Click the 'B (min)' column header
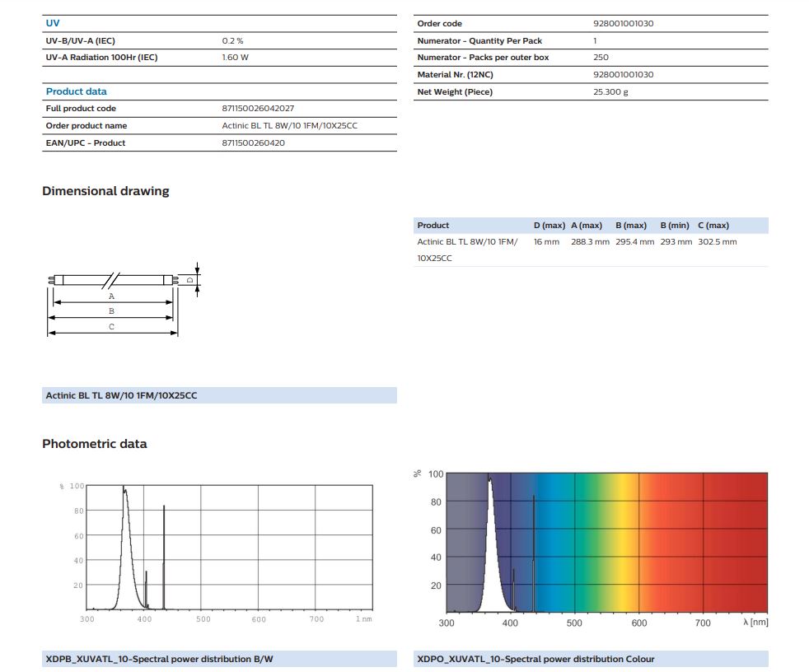Screen dimensions: 809x672 coord(675,226)
